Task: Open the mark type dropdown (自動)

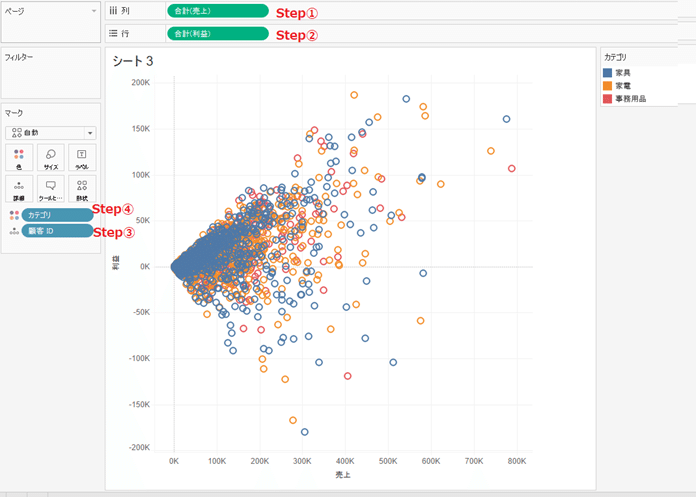Action: pos(51,133)
